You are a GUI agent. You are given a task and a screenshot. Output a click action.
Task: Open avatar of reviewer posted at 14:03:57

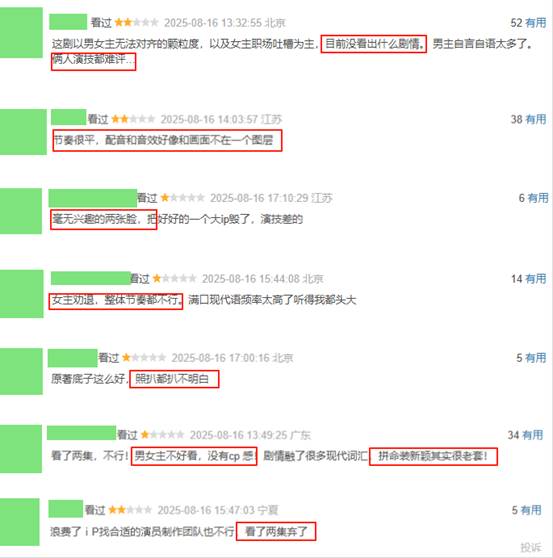[x=23, y=132]
